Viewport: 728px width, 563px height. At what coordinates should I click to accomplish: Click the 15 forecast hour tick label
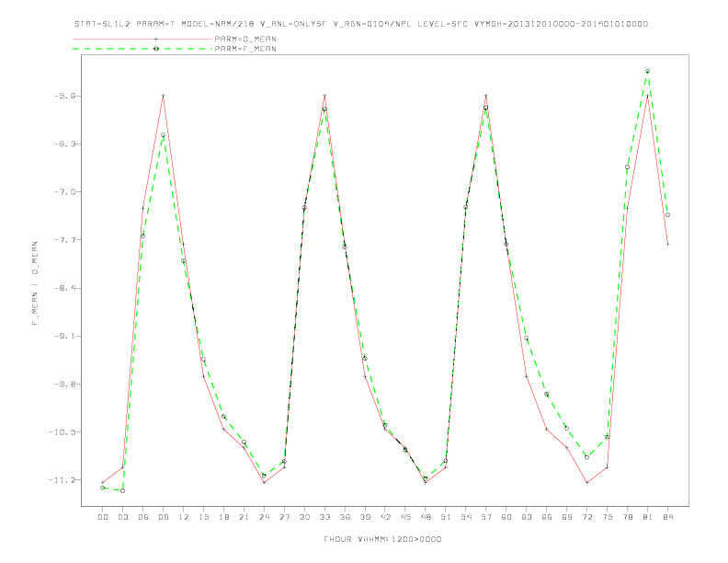tap(203, 517)
